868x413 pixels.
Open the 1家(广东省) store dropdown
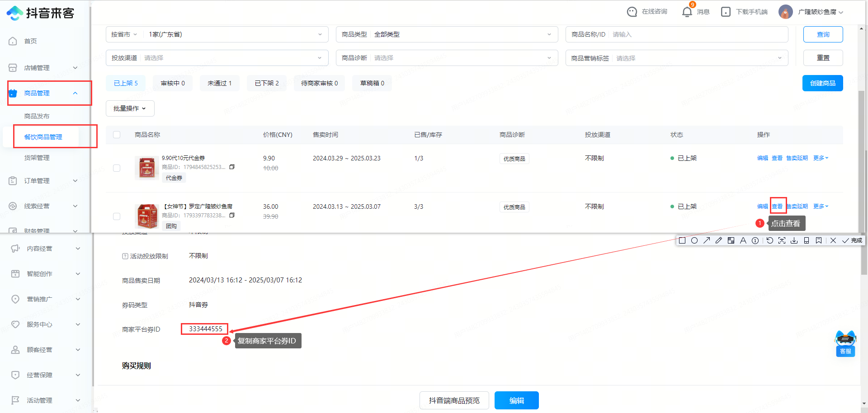coord(235,34)
